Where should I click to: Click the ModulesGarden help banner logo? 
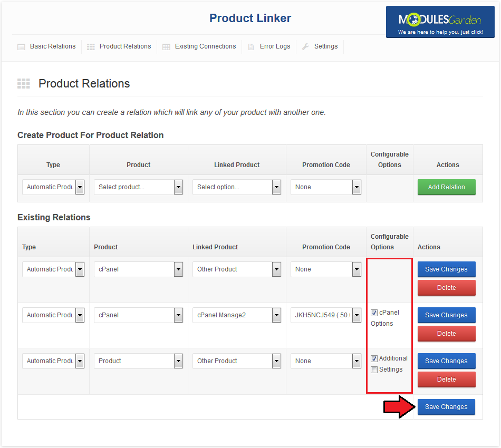440,22
